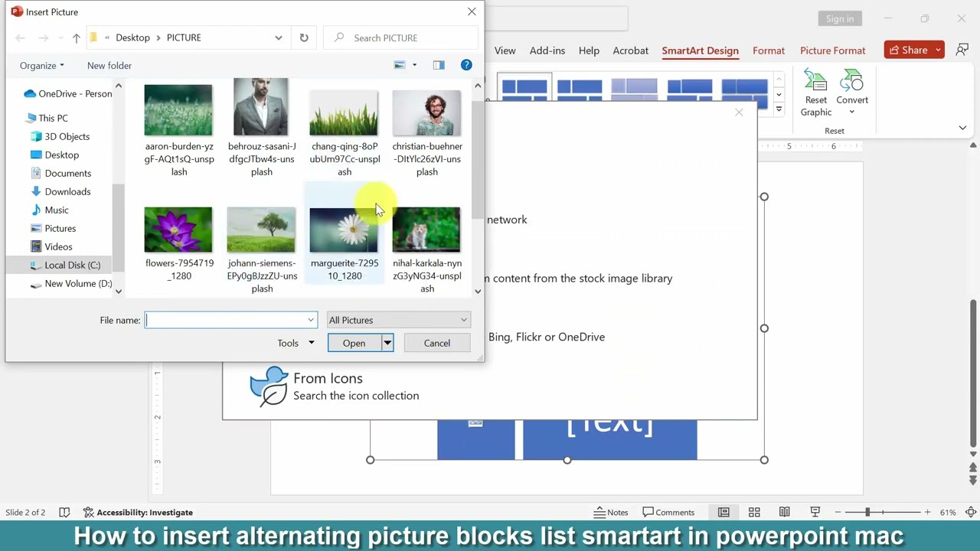Open the All Pictures file type dropdown

coord(398,320)
